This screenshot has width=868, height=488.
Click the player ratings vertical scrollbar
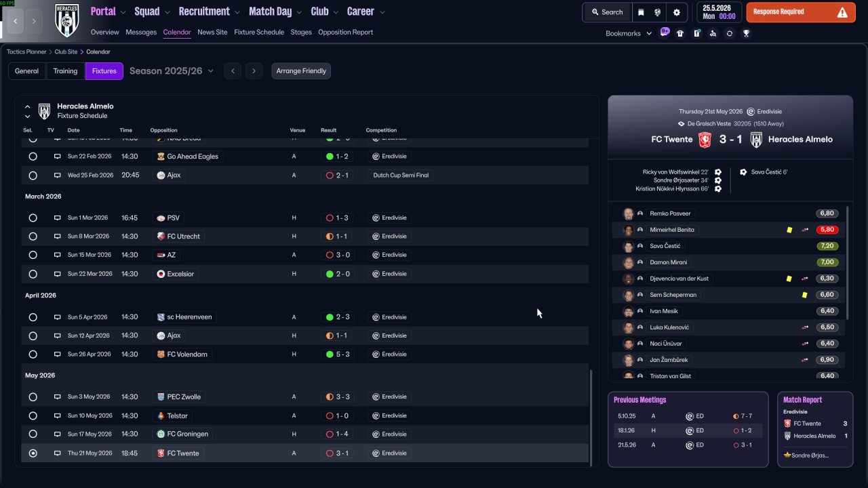848,263
